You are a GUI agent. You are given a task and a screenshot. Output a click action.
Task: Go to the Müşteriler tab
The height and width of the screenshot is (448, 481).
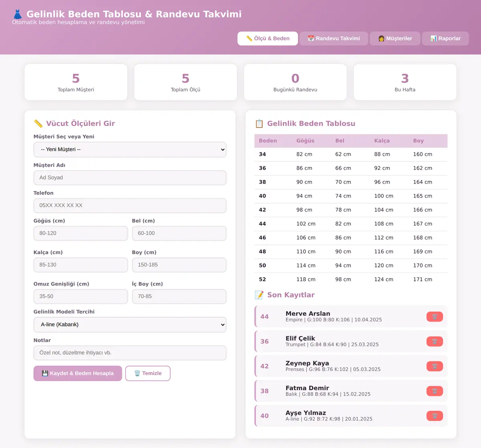[x=395, y=38]
